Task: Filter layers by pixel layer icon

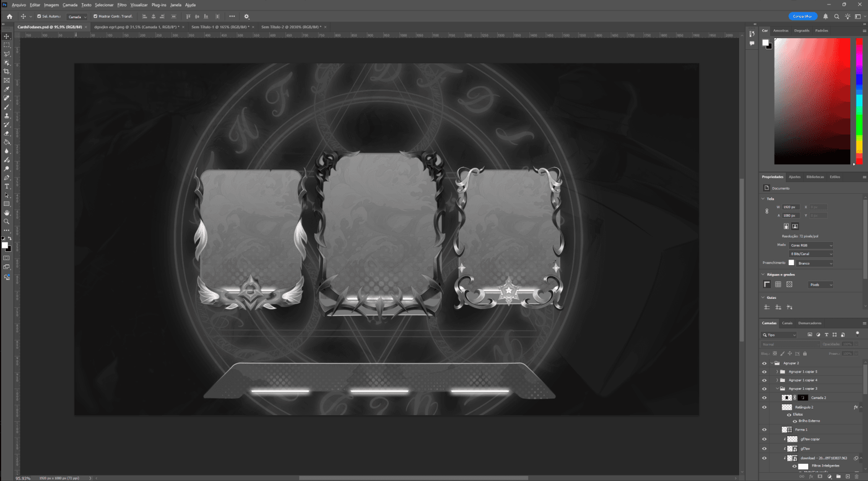Action: point(810,335)
